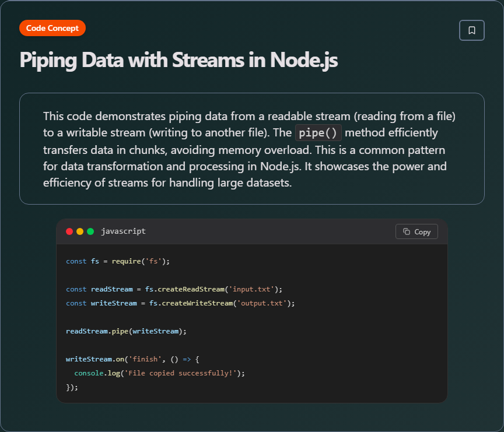Click the inline pipe() code chip
The width and height of the screenshot is (504, 432).
point(318,132)
